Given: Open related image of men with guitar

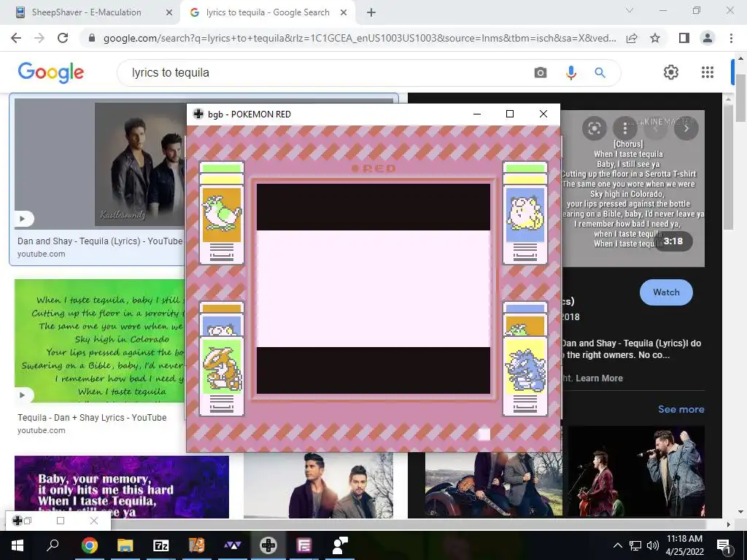Looking at the screenshot, I should point(494,484).
